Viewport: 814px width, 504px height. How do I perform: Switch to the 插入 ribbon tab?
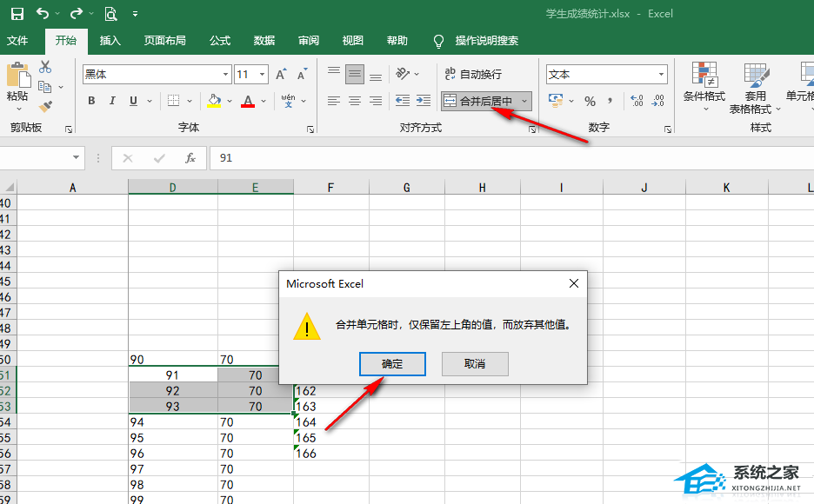[110, 41]
